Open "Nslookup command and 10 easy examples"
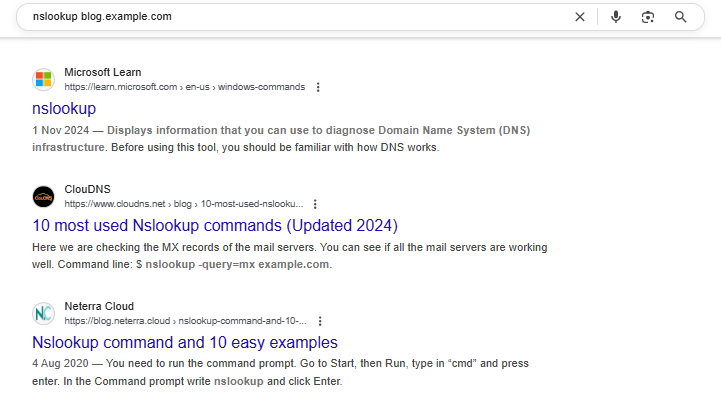Image resolution: width=721 pixels, height=411 pixels. [x=185, y=342]
